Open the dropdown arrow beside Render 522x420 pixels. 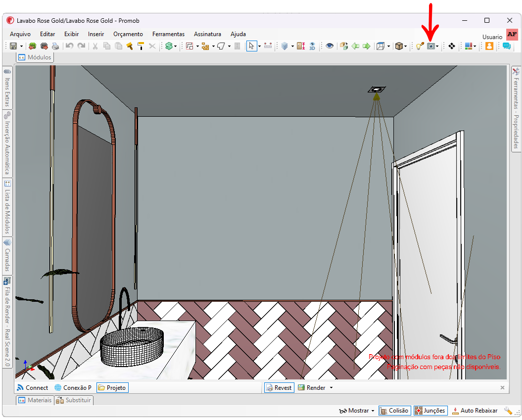[331, 388]
